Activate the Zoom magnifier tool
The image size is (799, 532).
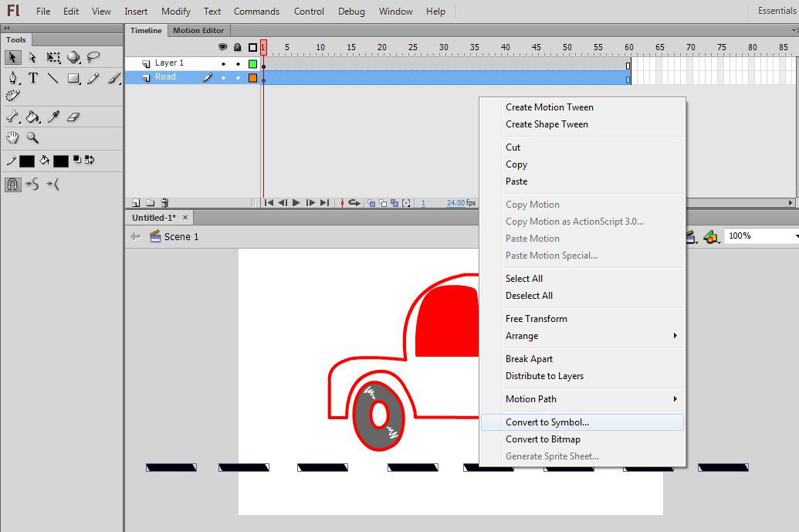click(x=32, y=137)
